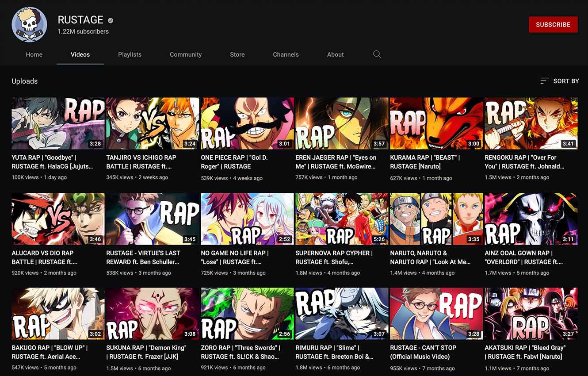Viewport: 588px width, 376px height.
Task: Open the ZORO RAP Three Swords thumbnail
Action: [247, 314]
